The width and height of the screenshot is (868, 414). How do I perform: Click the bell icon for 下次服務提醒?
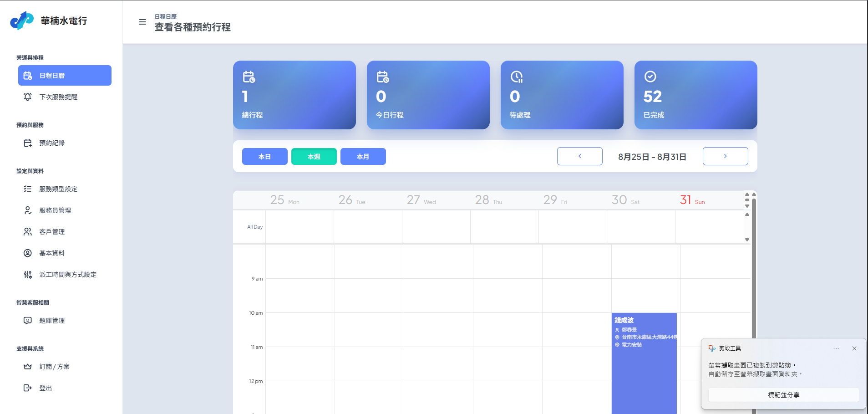27,97
